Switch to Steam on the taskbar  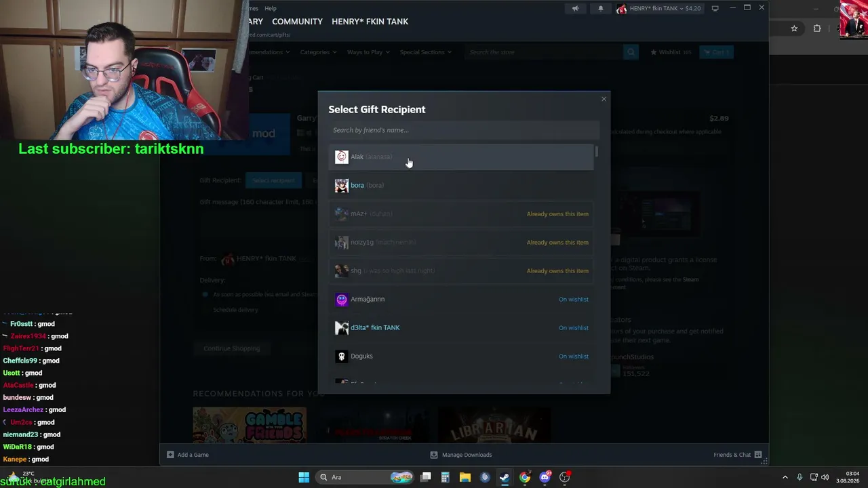pos(505,477)
